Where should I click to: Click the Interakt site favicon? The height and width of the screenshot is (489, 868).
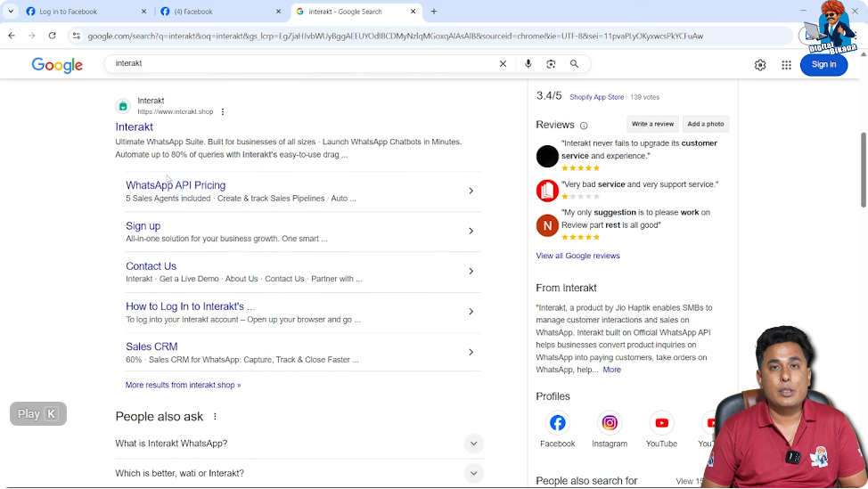coord(123,106)
